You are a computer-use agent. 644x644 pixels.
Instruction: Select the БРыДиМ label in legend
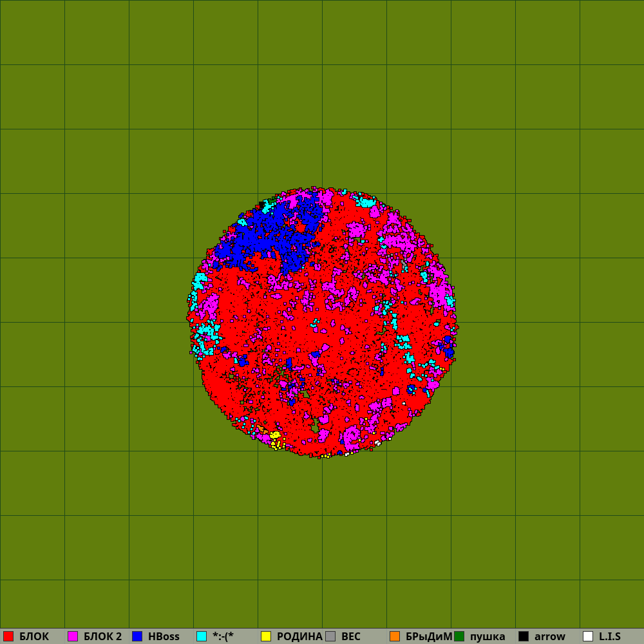point(429,637)
